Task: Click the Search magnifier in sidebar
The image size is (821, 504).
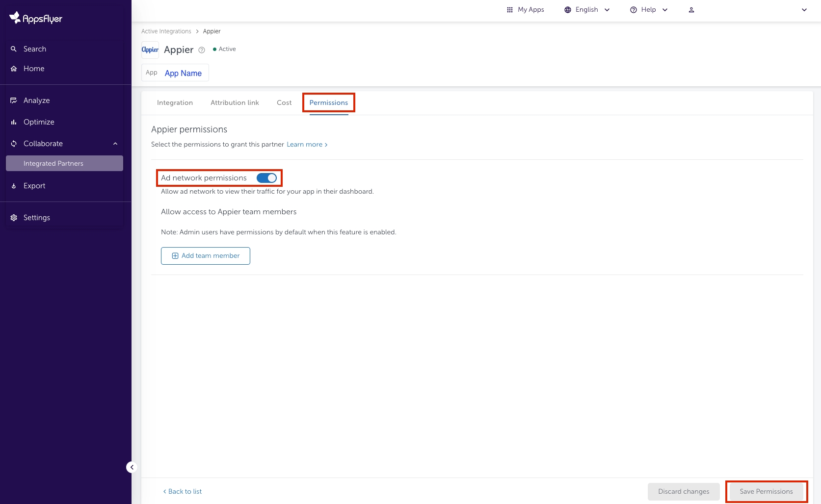Action: tap(14, 49)
